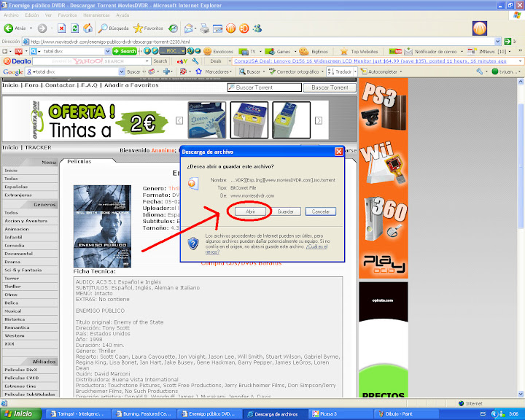Click Buscar Torrent button
525x420 pixels.
coord(330,87)
